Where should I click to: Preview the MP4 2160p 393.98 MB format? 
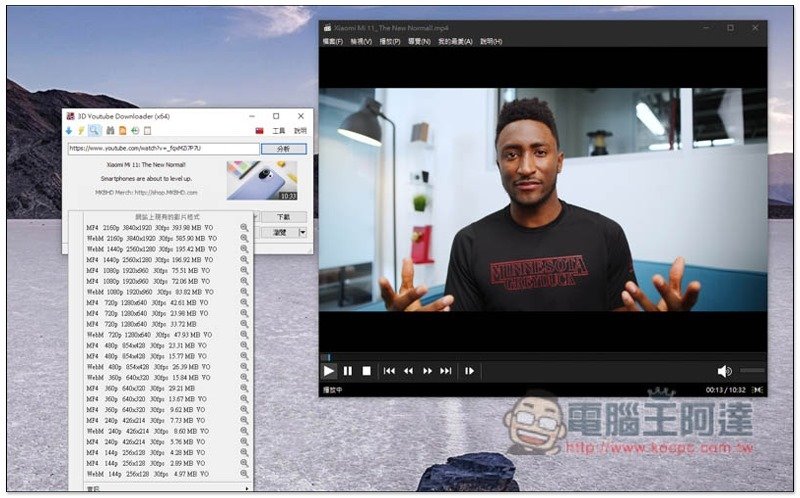coord(244,228)
